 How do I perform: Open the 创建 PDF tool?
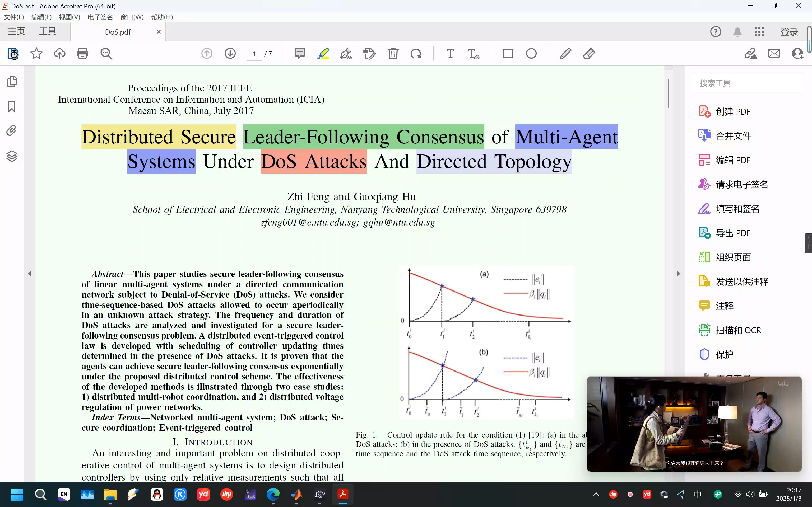click(725, 111)
